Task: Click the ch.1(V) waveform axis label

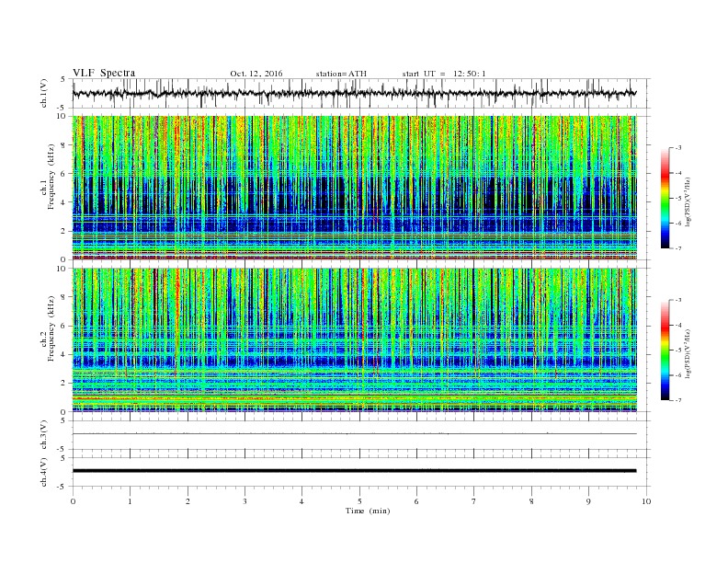Action: (x=44, y=93)
